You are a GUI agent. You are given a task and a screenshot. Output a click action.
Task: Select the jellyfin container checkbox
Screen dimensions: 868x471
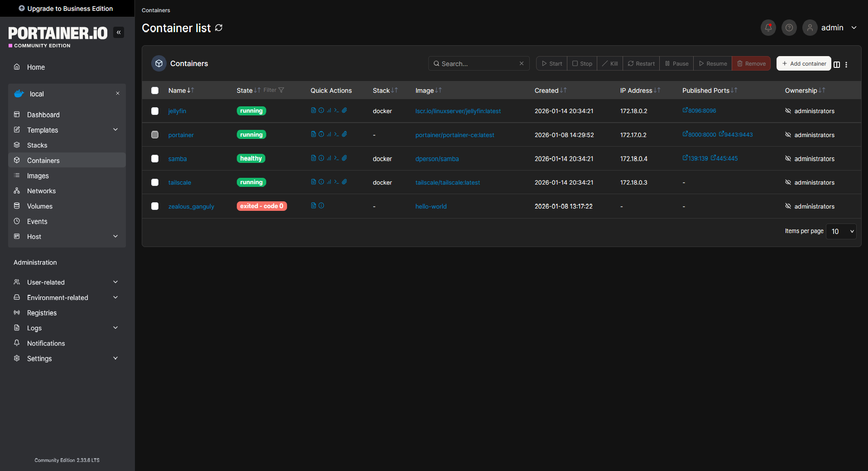point(155,111)
